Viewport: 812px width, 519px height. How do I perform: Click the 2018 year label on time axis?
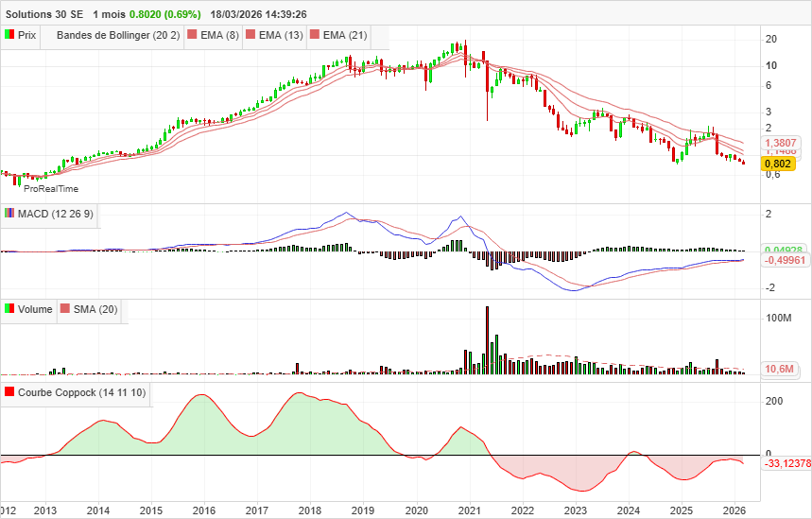310,510
